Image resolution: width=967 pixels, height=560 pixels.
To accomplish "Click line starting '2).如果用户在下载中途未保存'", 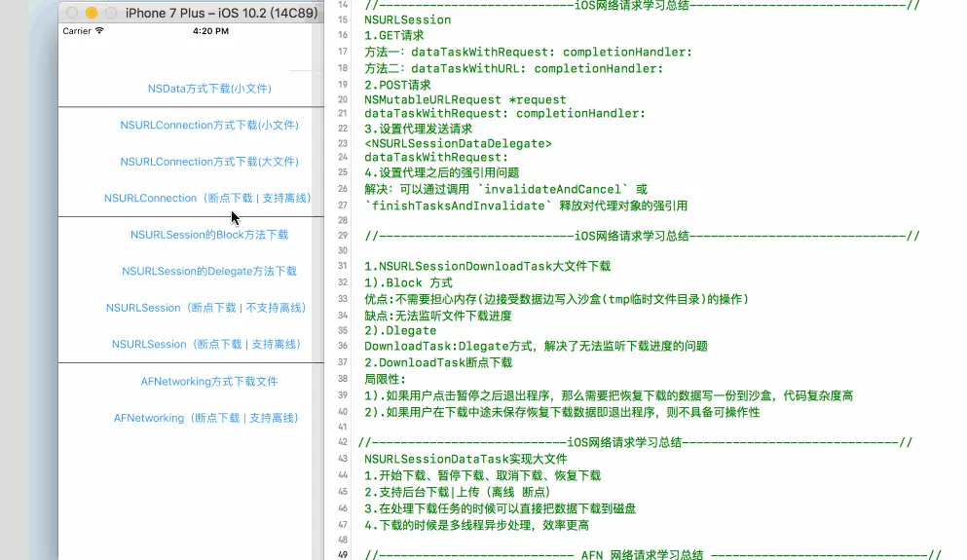I will pos(562,413).
